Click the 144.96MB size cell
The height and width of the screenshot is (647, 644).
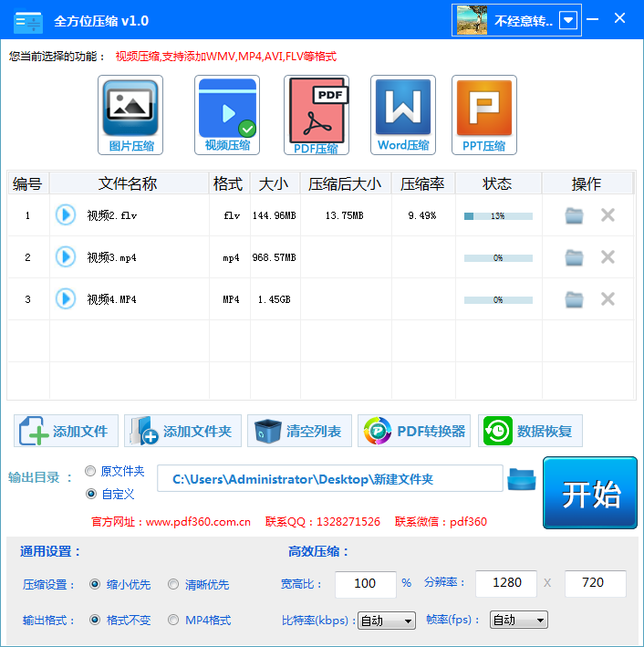click(x=275, y=215)
